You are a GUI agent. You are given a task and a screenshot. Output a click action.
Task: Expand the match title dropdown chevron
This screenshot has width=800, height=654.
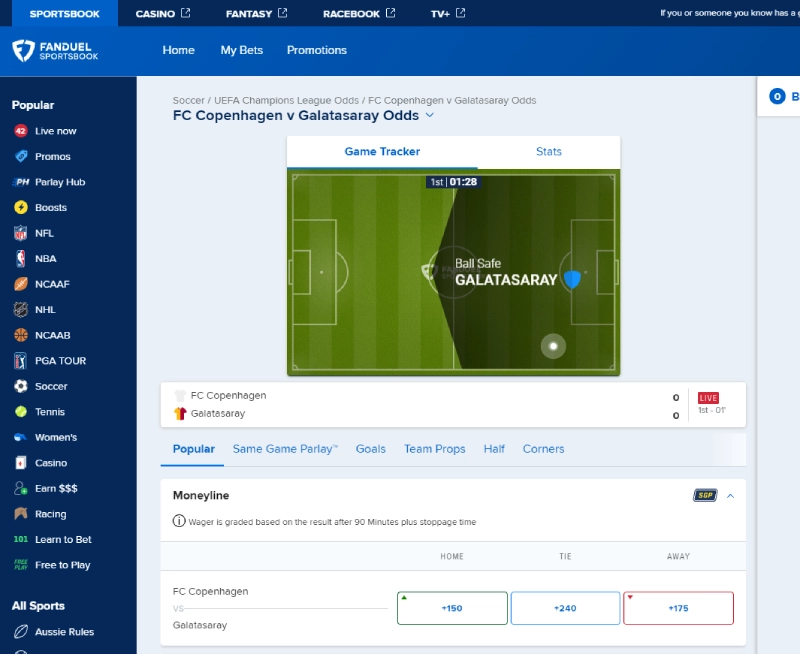(x=430, y=115)
